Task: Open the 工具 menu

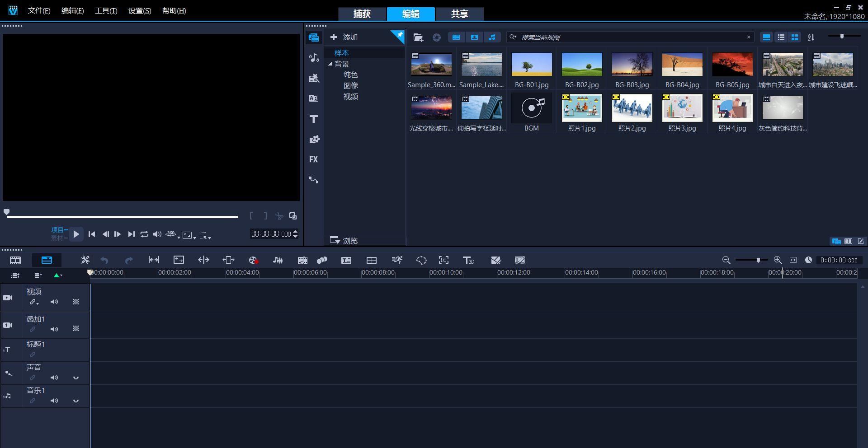Action: [106, 10]
